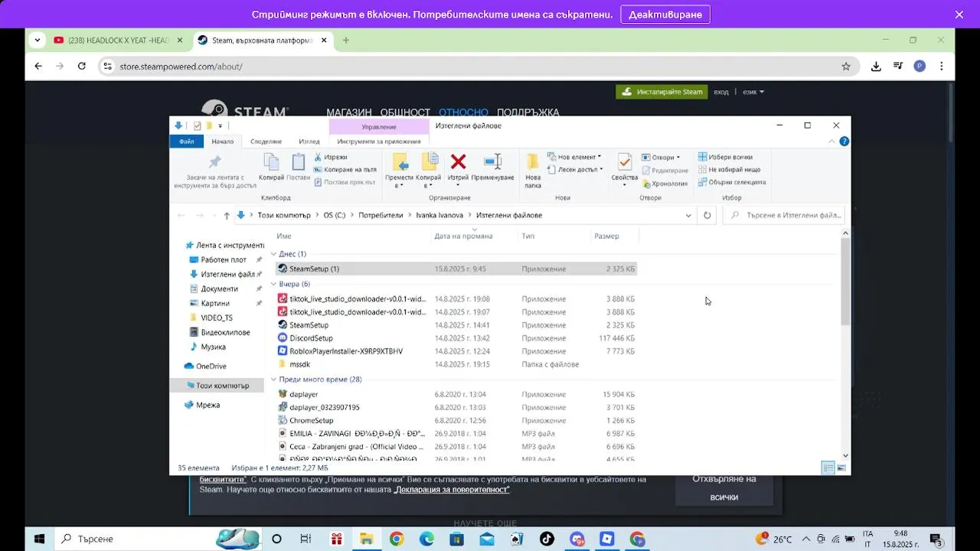Click the red Delete X icon

point(458,161)
